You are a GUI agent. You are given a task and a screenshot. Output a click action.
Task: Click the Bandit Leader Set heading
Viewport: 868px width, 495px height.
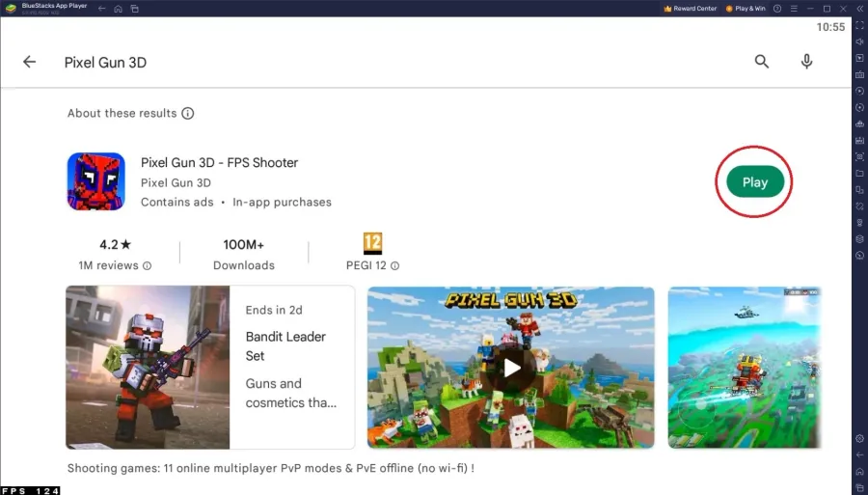285,346
